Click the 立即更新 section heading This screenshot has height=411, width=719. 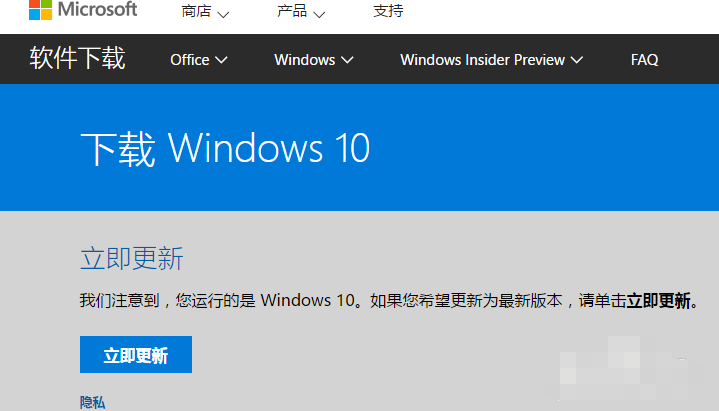pos(132,258)
